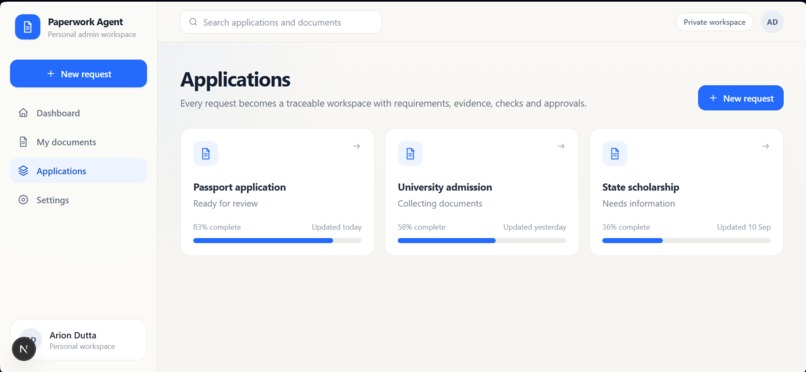Click the Paperwork Agent logo icon
The image size is (806, 372).
[x=28, y=27]
